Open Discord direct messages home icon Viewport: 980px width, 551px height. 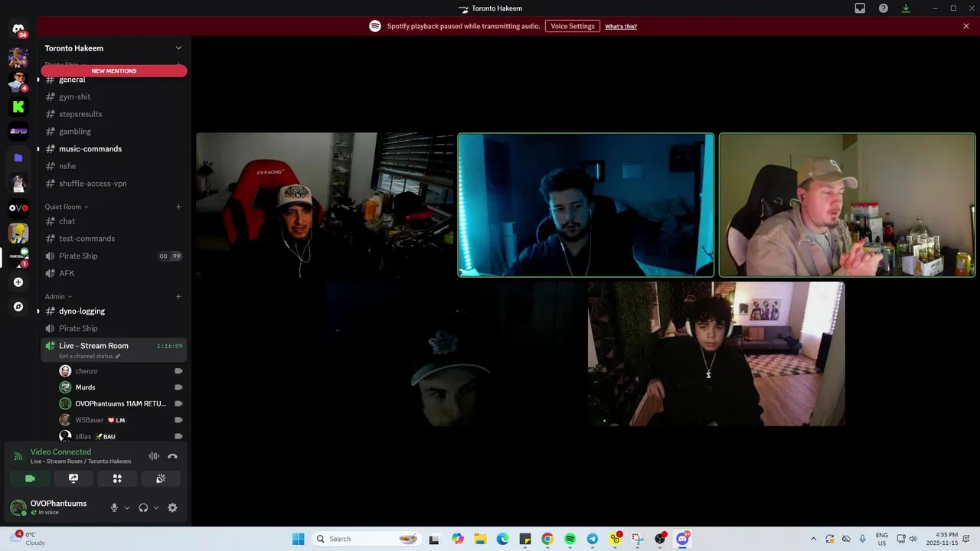(18, 30)
